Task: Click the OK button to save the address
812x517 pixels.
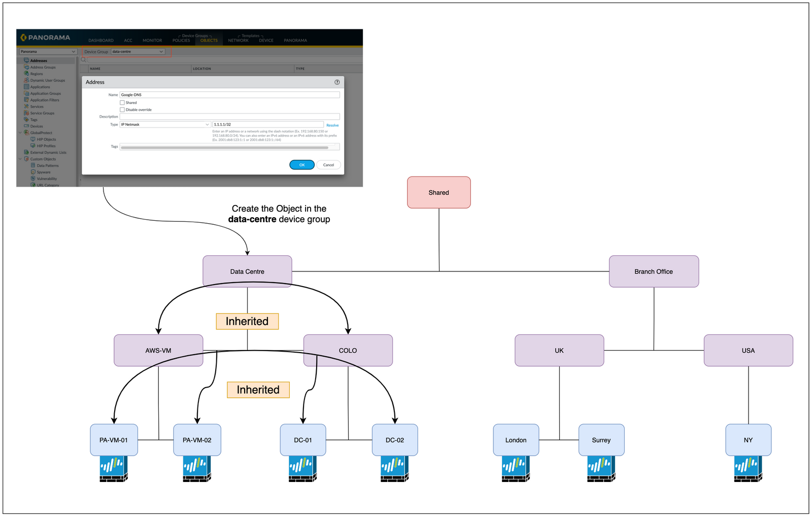Action: point(302,165)
